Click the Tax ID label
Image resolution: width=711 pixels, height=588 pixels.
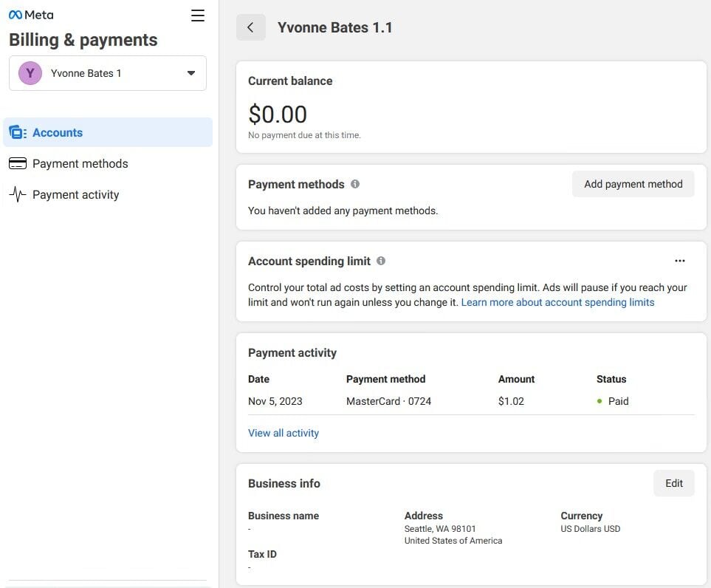(262, 554)
